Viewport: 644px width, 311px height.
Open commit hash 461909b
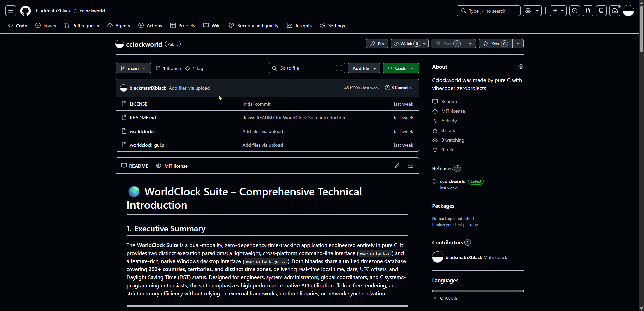352,88
